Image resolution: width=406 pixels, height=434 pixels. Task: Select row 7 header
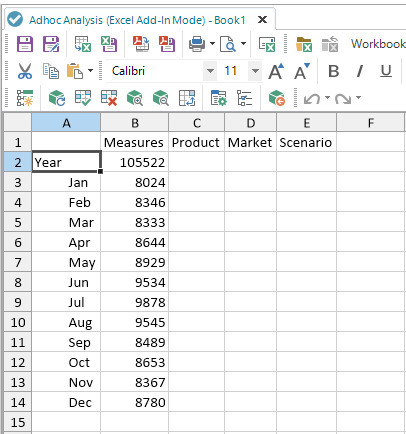(x=18, y=262)
